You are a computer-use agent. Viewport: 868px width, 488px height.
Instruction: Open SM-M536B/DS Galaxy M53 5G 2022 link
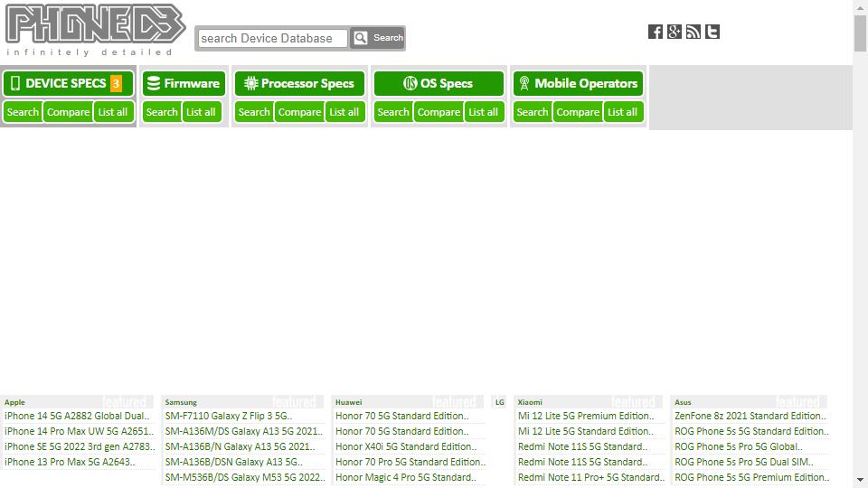[x=245, y=477]
